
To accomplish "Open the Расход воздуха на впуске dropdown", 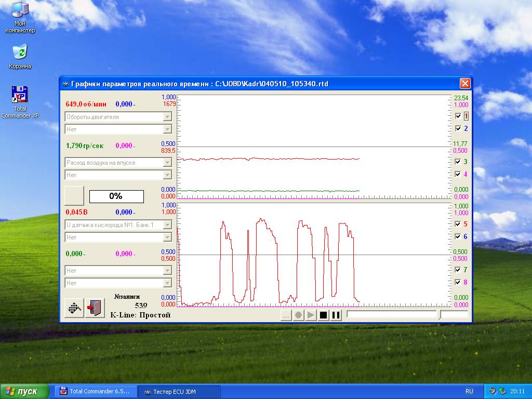I will point(167,163).
